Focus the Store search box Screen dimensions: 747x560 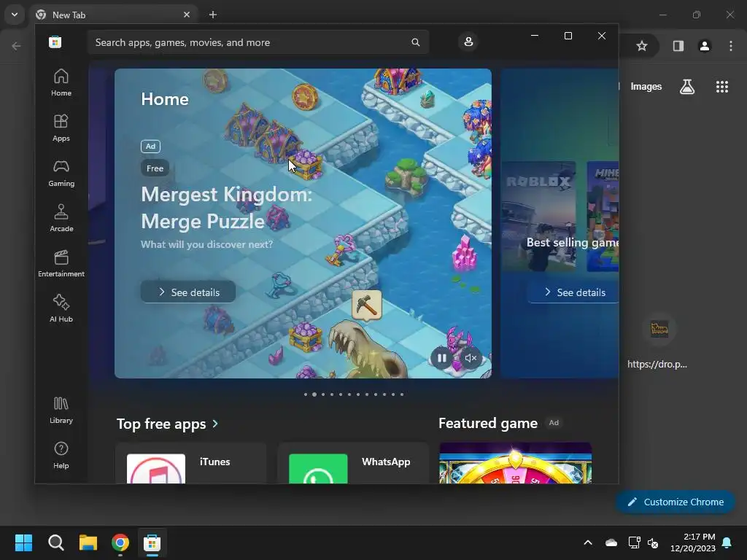(x=258, y=42)
